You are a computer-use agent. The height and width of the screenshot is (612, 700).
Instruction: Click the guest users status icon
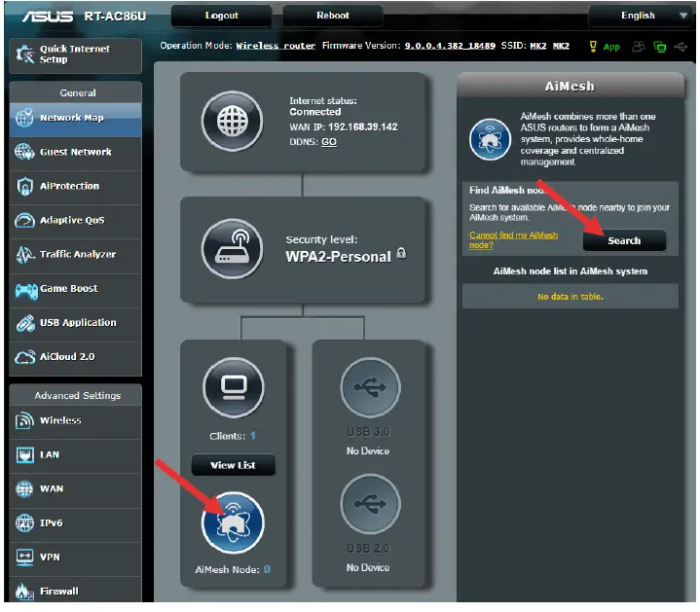pyautogui.click(x=639, y=47)
